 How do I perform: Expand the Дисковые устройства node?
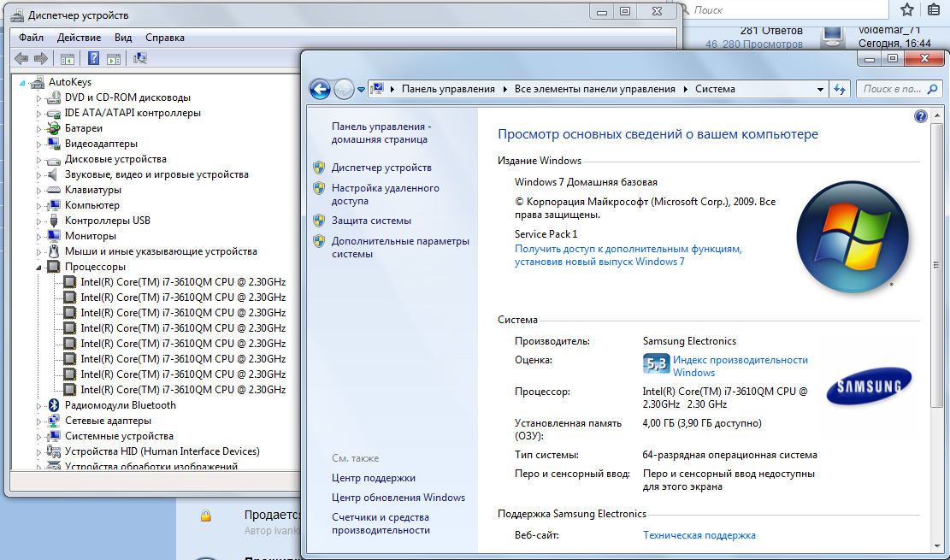pyautogui.click(x=38, y=159)
